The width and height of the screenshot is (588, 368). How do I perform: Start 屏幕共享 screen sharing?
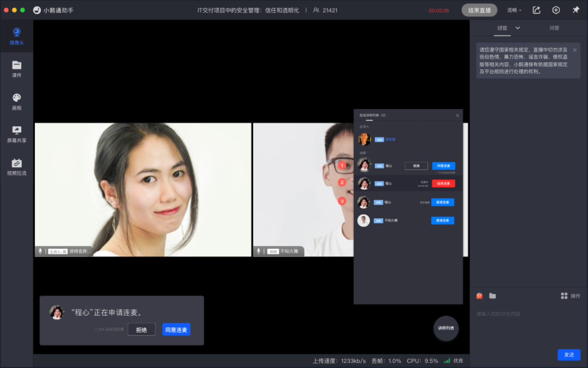coord(17,134)
